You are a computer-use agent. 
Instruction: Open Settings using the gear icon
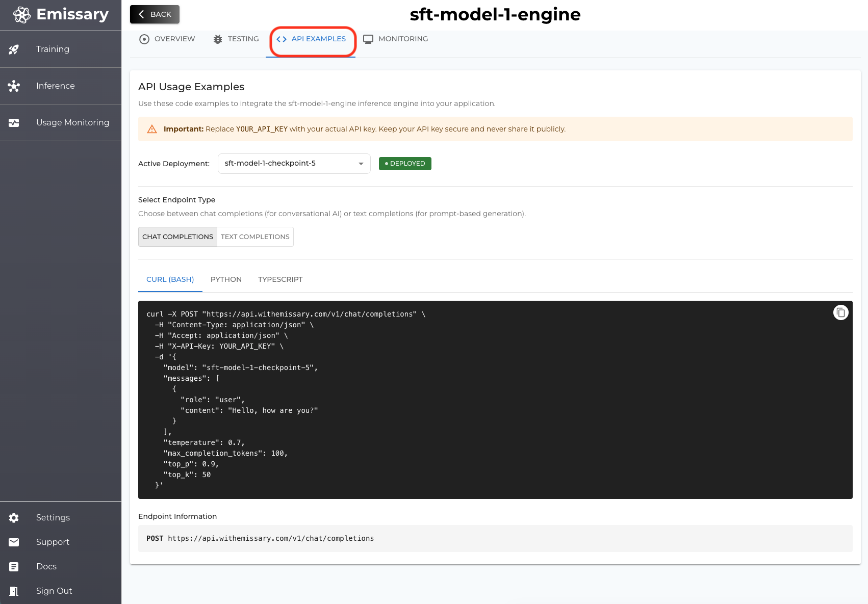pyautogui.click(x=14, y=517)
